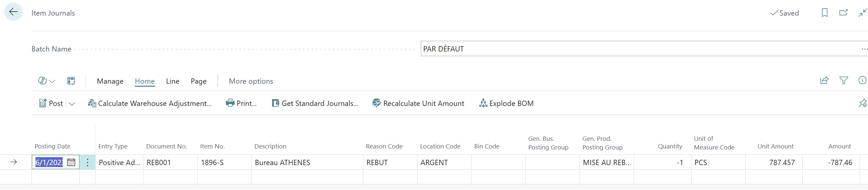Expand the Post dropdown arrow
The image size is (868, 190).
click(x=72, y=104)
